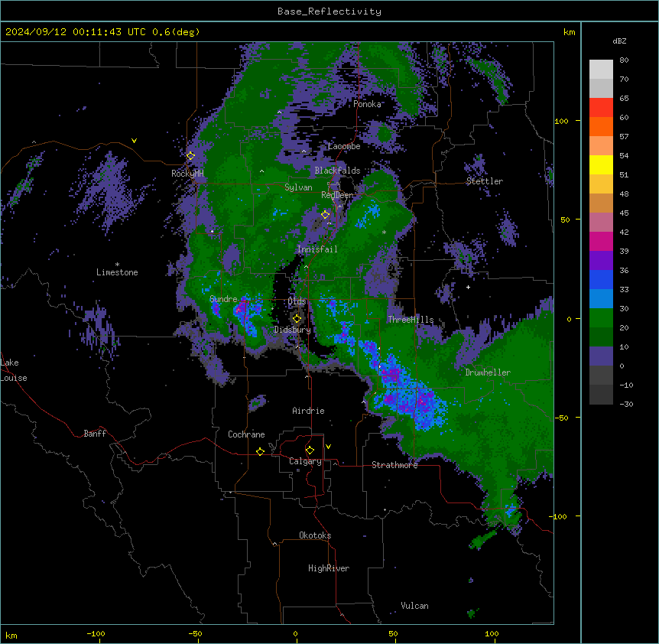Click the yellow diamond marker below Cochrane
659x644 pixels.
coord(260,451)
